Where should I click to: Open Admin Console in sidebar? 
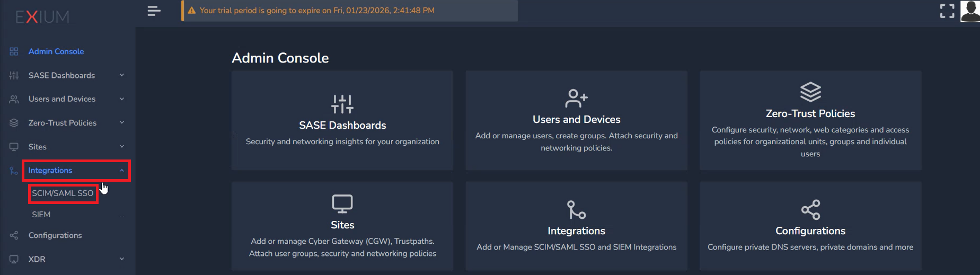pyautogui.click(x=56, y=51)
